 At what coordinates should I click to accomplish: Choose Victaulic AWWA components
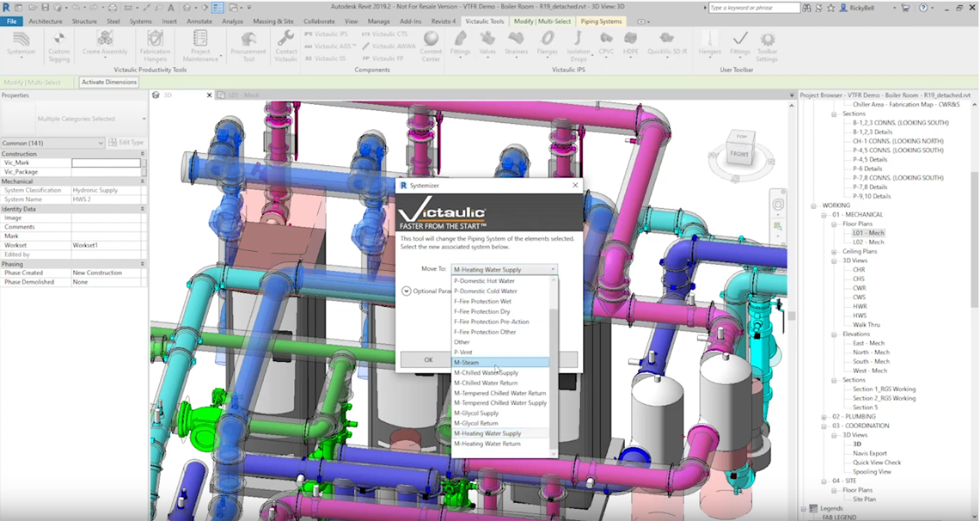click(x=389, y=46)
